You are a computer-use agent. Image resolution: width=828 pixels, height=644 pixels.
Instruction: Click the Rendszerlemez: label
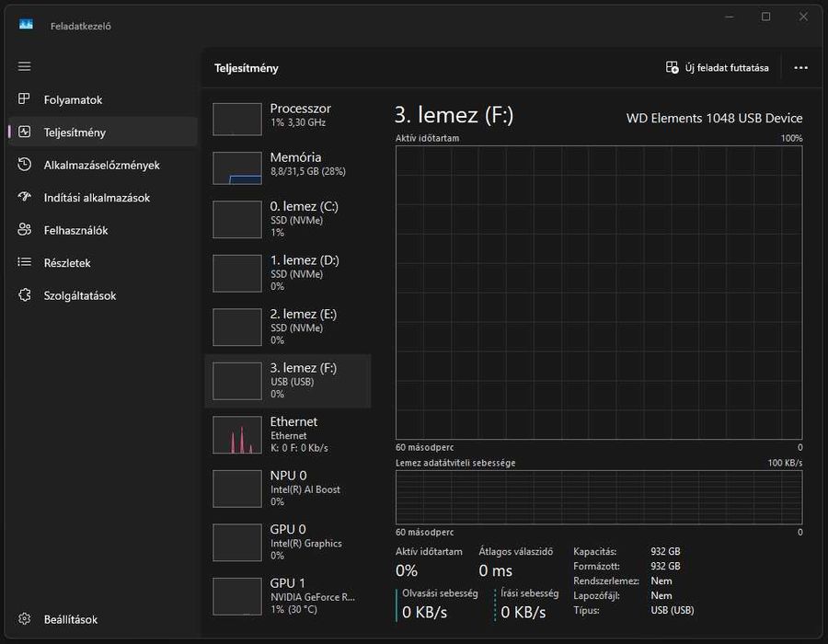(x=606, y=581)
